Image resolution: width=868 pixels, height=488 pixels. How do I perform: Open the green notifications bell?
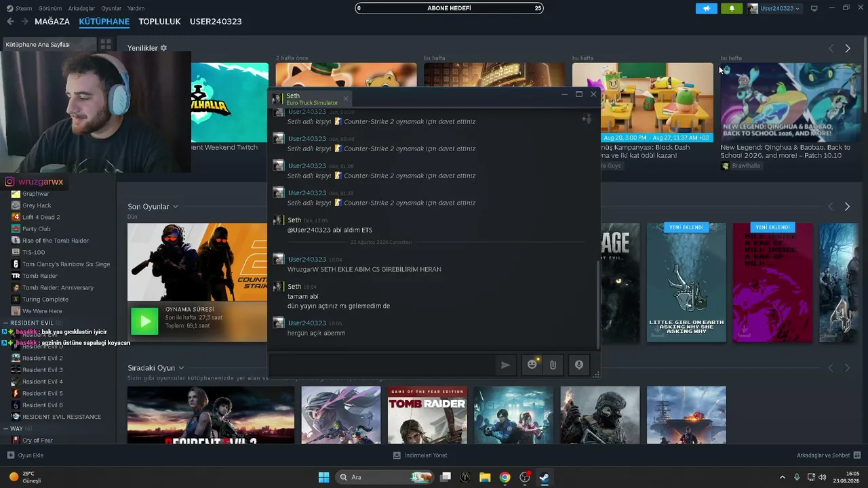click(x=732, y=9)
